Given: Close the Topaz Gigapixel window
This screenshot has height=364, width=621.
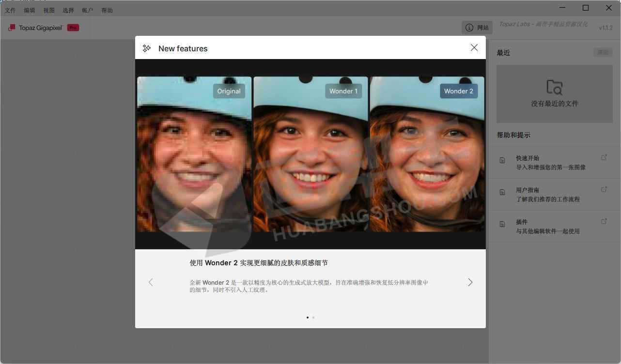Looking at the screenshot, I should (609, 8).
